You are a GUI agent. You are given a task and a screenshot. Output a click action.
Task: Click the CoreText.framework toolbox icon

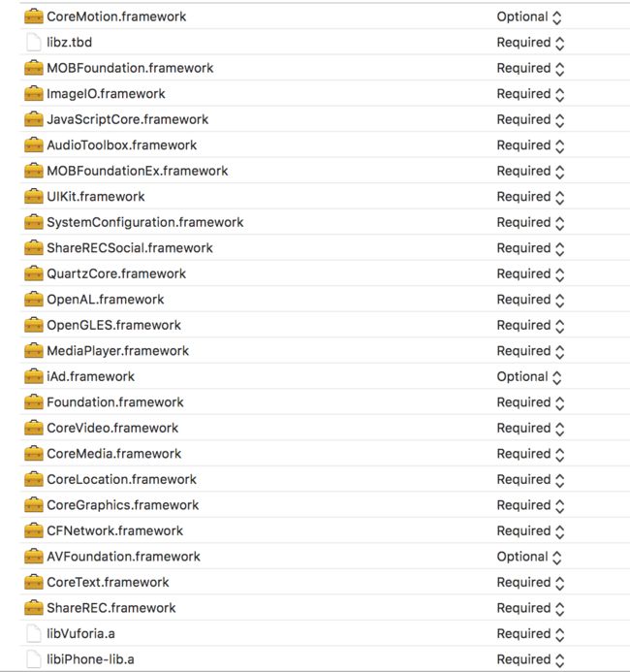click(34, 583)
